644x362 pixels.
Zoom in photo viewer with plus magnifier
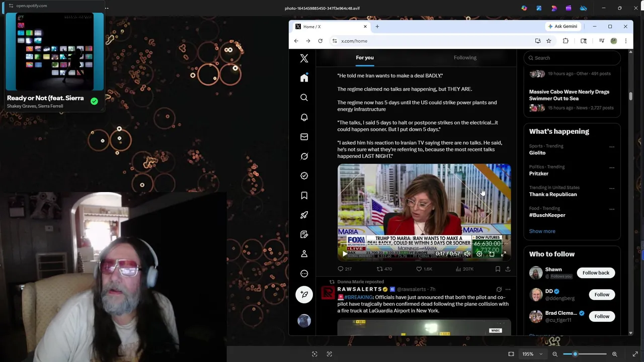tap(614, 354)
